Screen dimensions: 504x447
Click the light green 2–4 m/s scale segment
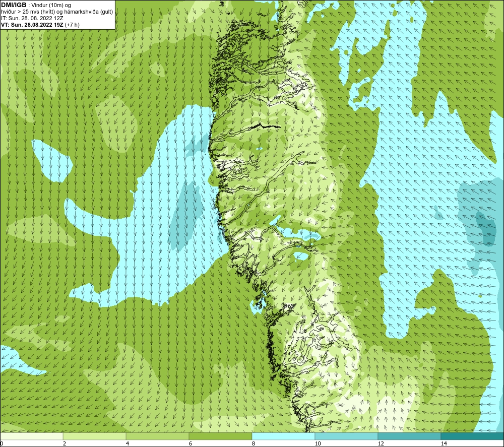(x=95, y=436)
